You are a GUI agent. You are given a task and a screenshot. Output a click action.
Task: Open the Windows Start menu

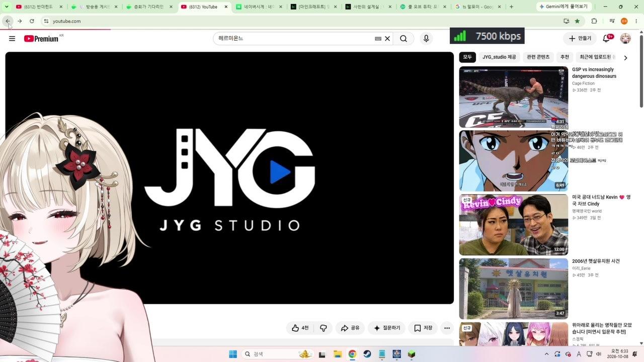[x=233, y=354]
